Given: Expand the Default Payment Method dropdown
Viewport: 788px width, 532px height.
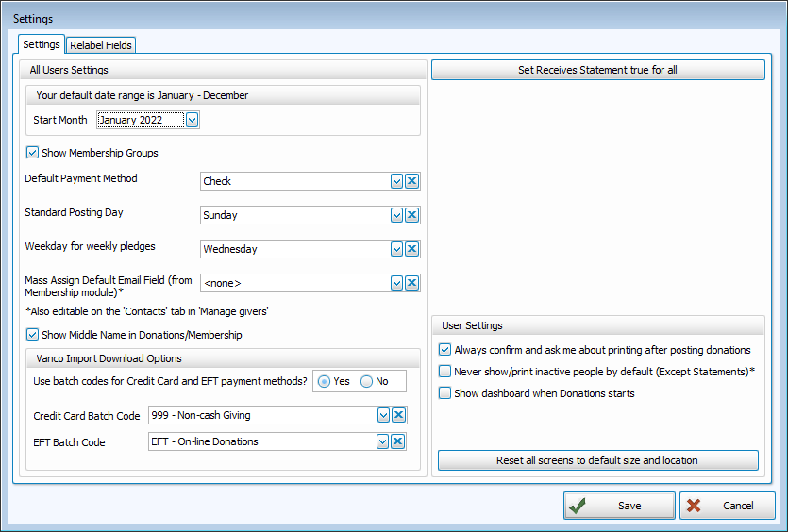Looking at the screenshot, I should coord(397,181).
